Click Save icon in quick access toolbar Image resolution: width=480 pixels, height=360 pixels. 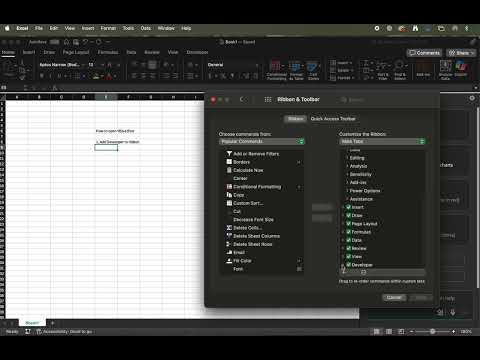tap(76, 42)
